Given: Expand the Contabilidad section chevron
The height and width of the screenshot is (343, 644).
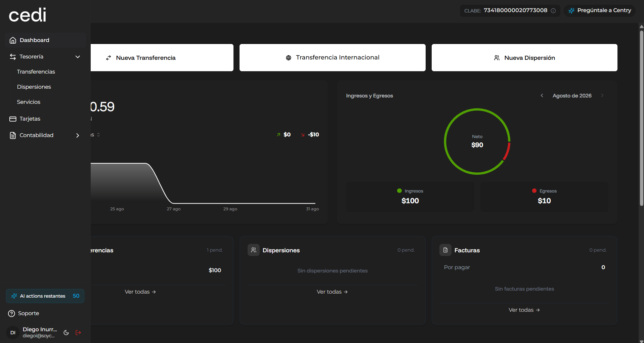Looking at the screenshot, I should click(78, 135).
